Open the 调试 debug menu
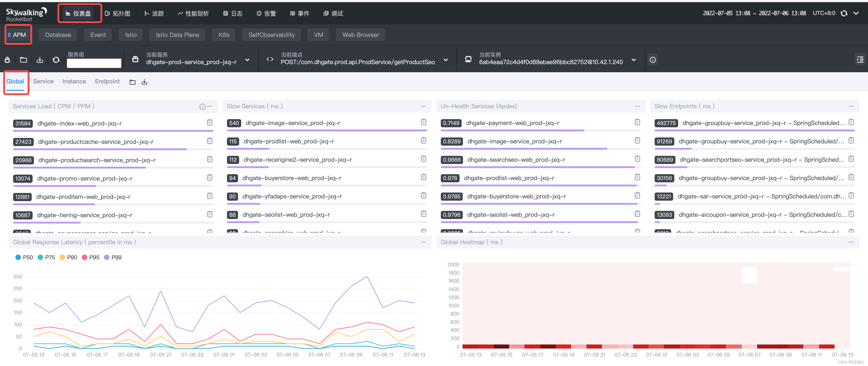Screen dimensions: 868x366 [333, 14]
